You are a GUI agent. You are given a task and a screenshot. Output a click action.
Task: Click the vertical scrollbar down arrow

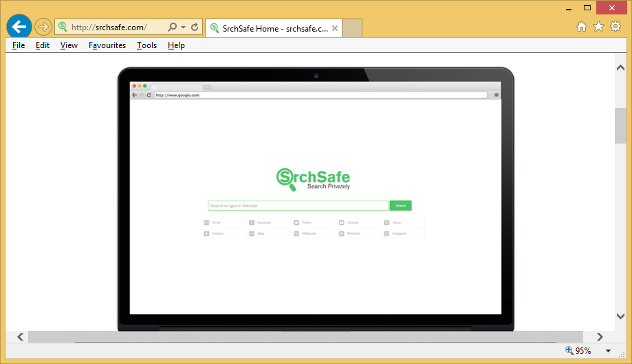pyautogui.click(x=621, y=316)
